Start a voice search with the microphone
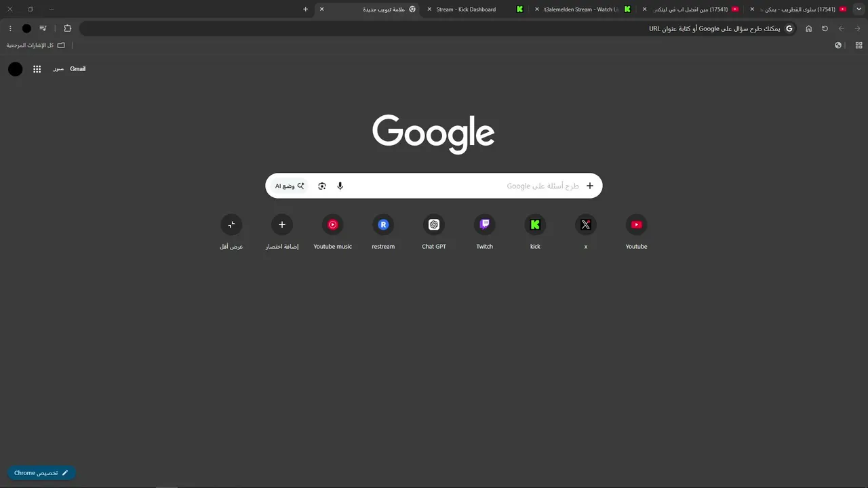 click(x=340, y=186)
